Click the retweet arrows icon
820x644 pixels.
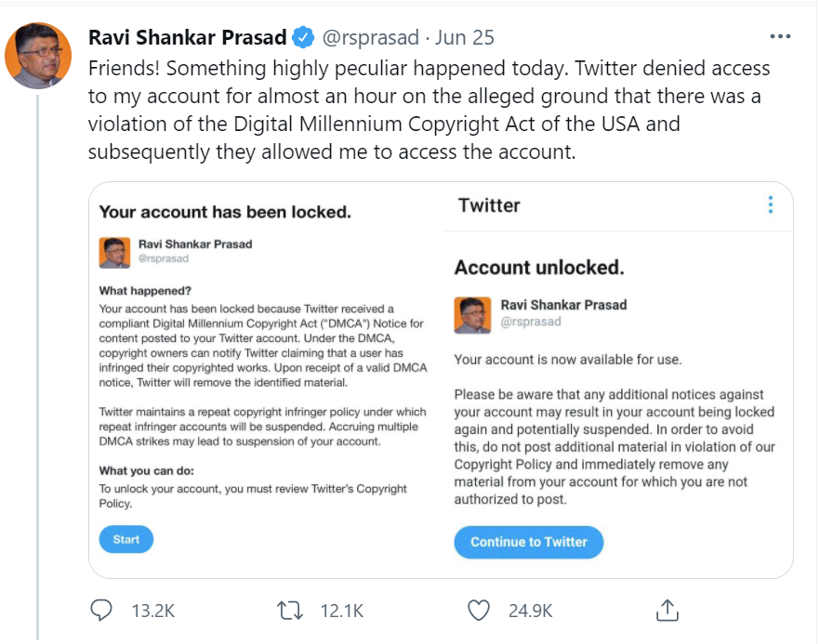(290, 610)
